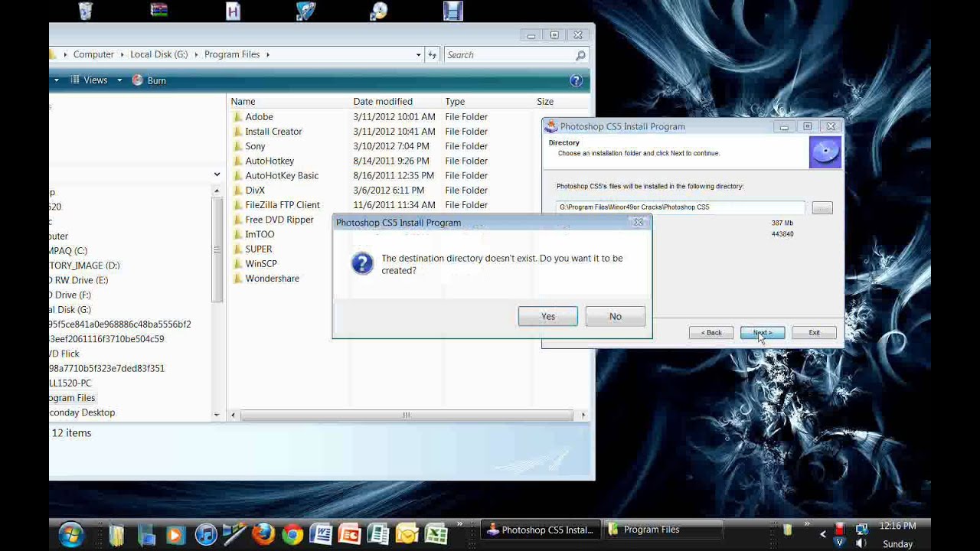Select Program Files in the folder tree

tap(73, 398)
